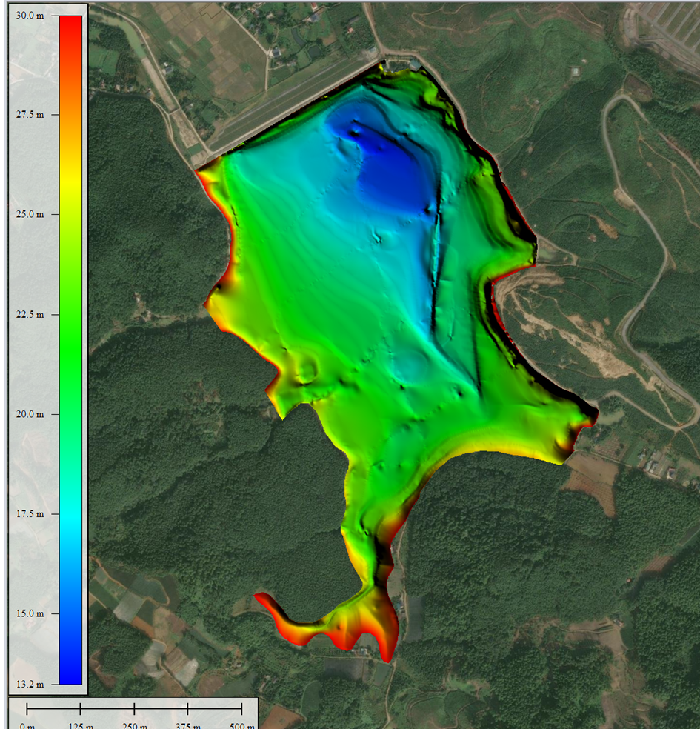Click the 125 m scale bar label
700x729 pixels.
click(x=80, y=725)
